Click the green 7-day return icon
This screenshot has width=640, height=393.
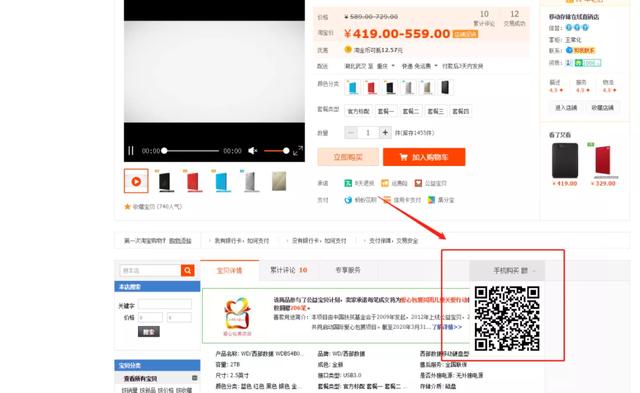[x=348, y=183]
